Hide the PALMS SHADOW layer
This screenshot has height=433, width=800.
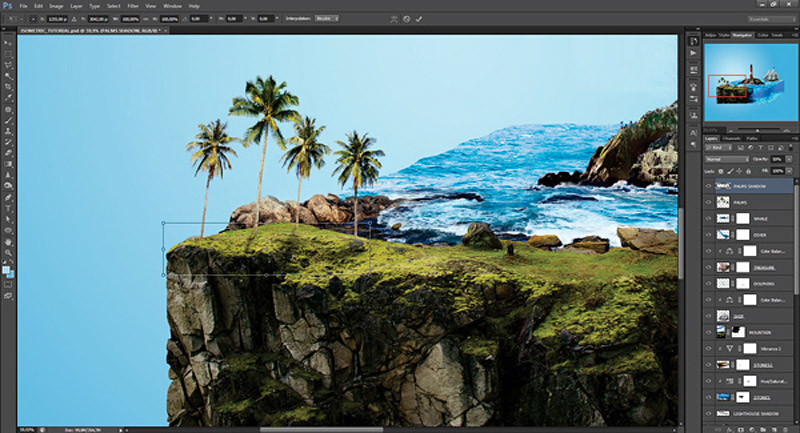[x=708, y=186]
